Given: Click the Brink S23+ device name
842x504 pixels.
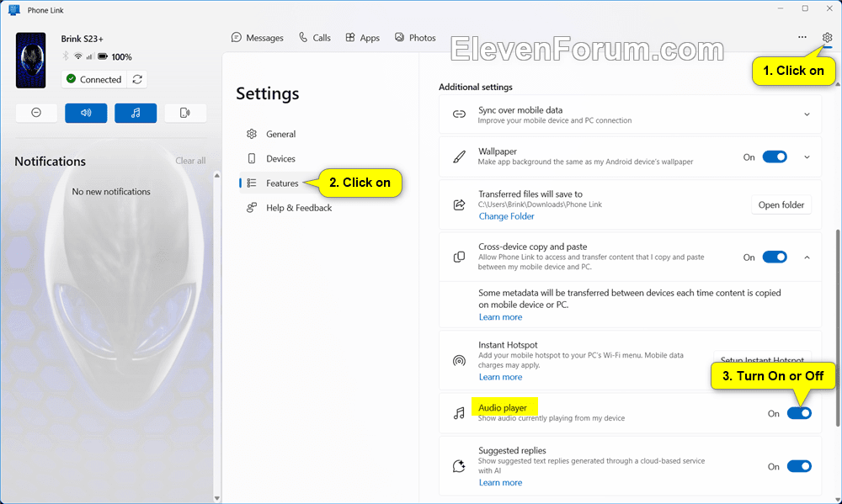Looking at the screenshot, I should coord(83,39).
